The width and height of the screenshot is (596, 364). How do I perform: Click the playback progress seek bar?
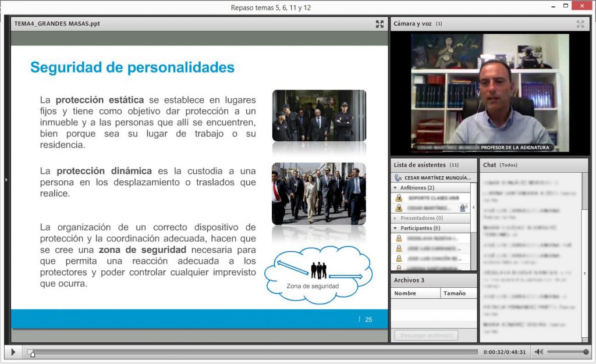(x=253, y=352)
